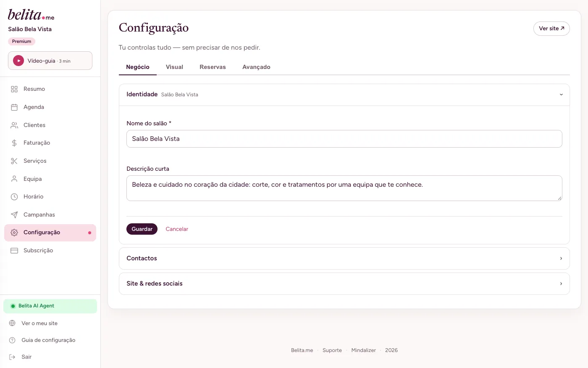Open Resumo dashboard grid icon

tap(14, 89)
